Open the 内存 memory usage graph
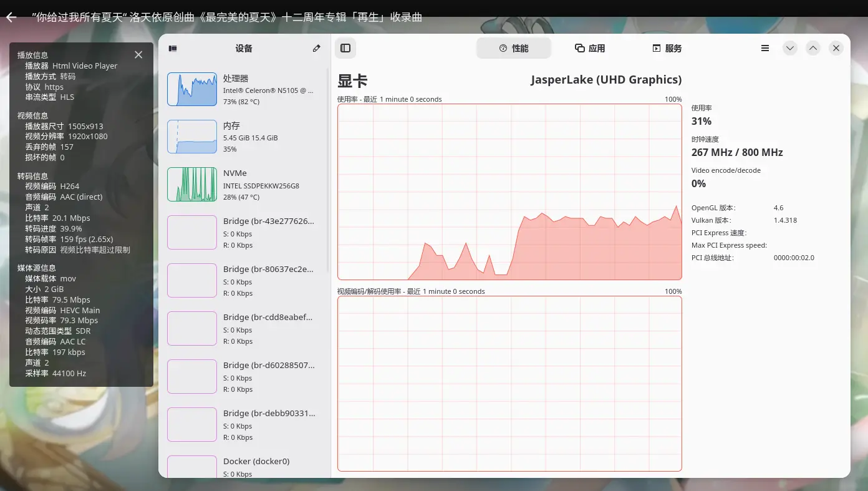 244,137
